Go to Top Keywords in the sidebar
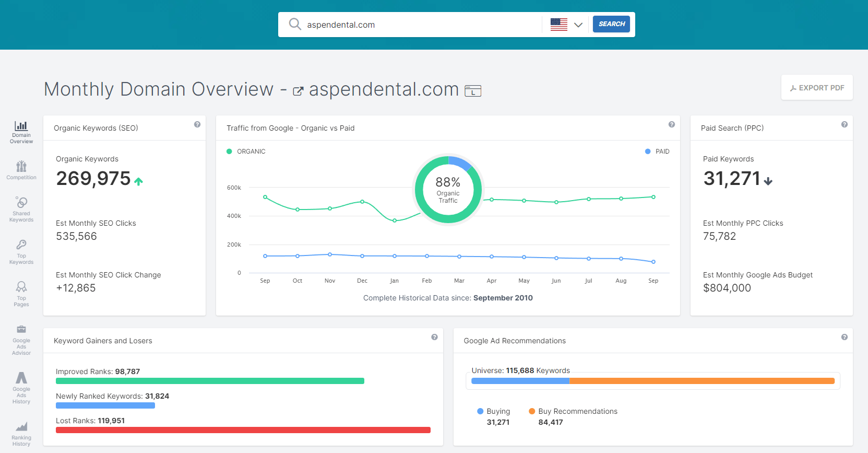The height and width of the screenshot is (453, 868). pos(21,252)
